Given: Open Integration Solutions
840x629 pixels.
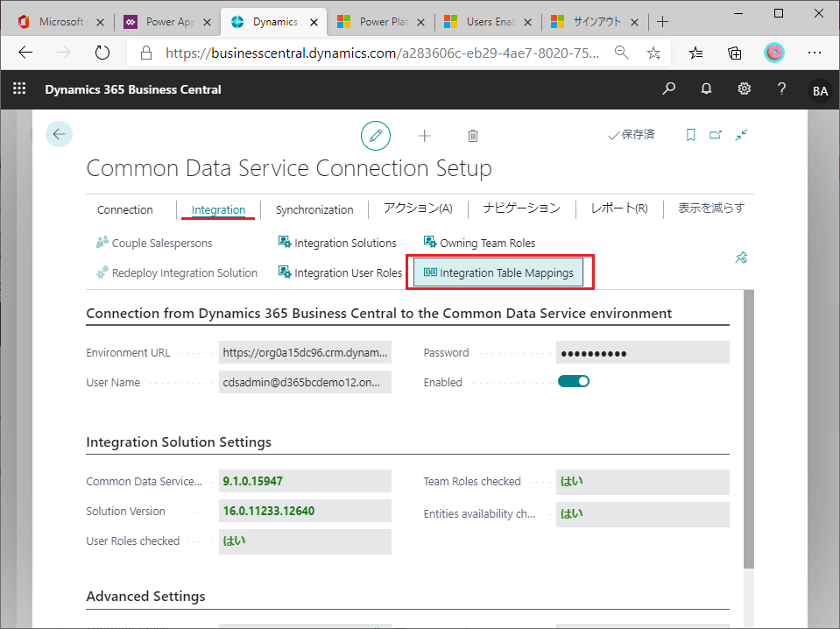Looking at the screenshot, I should pos(337,243).
